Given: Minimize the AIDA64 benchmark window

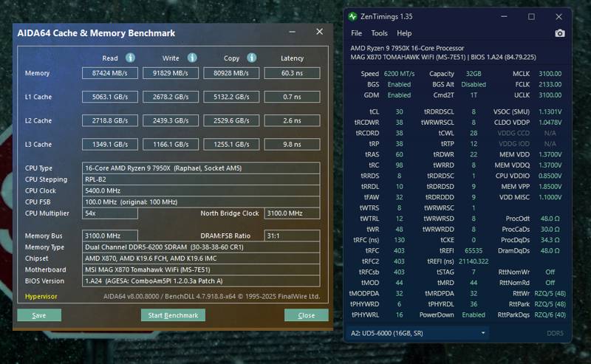Looking at the screenshot, I should click(x=292, y=32).
